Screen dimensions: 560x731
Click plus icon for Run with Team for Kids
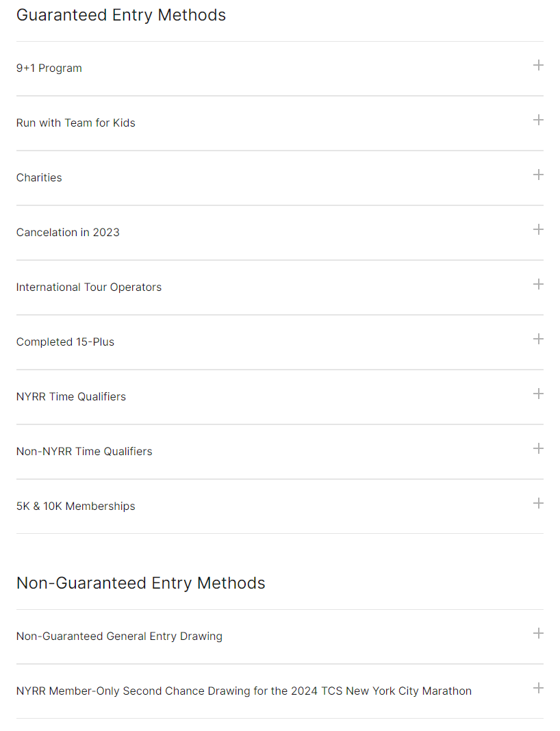tap(538, 120)
